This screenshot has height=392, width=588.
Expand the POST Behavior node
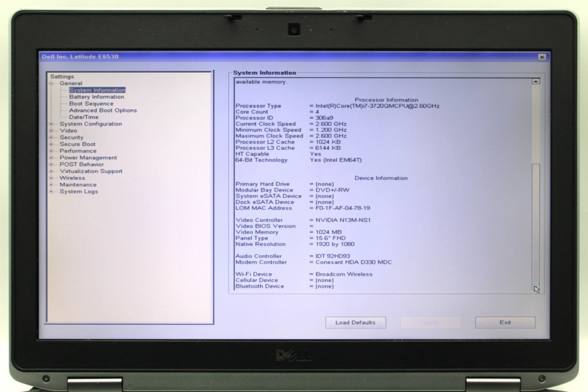(52, 164)
